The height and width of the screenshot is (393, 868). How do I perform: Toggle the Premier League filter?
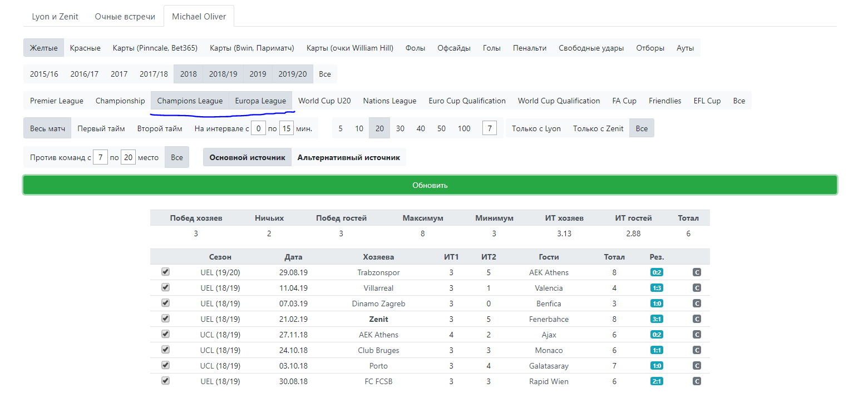(57, 101)
